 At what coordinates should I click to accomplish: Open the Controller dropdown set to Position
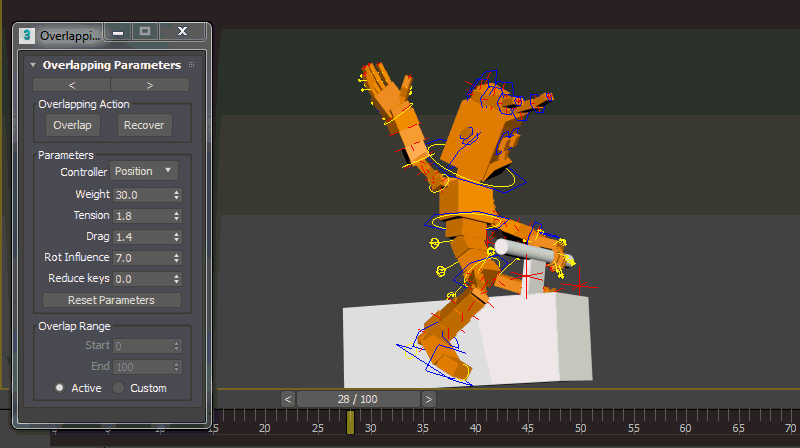pyautogui.click(x=144, y=172)
